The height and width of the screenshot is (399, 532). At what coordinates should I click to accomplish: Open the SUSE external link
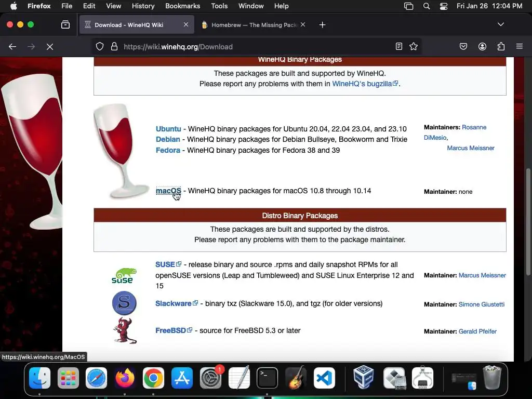click(x=168, y=264)
